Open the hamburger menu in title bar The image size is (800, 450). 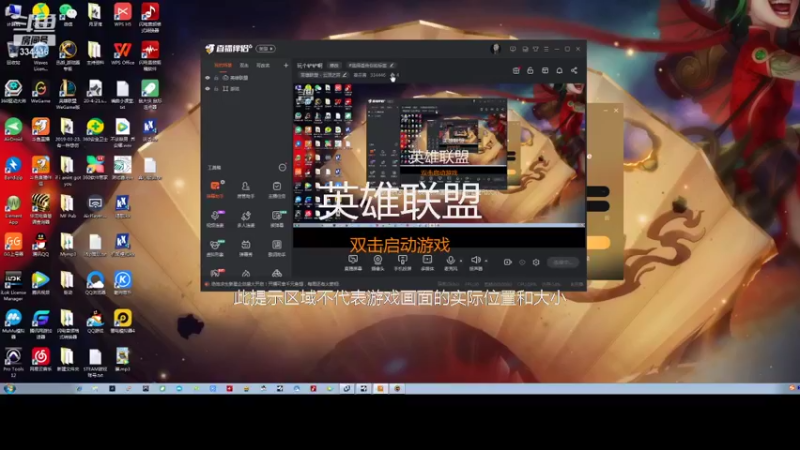(546, 49)
